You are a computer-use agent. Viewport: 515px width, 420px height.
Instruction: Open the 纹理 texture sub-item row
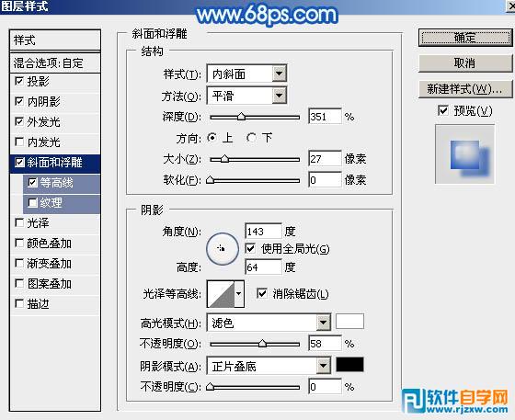click(62, 203)
